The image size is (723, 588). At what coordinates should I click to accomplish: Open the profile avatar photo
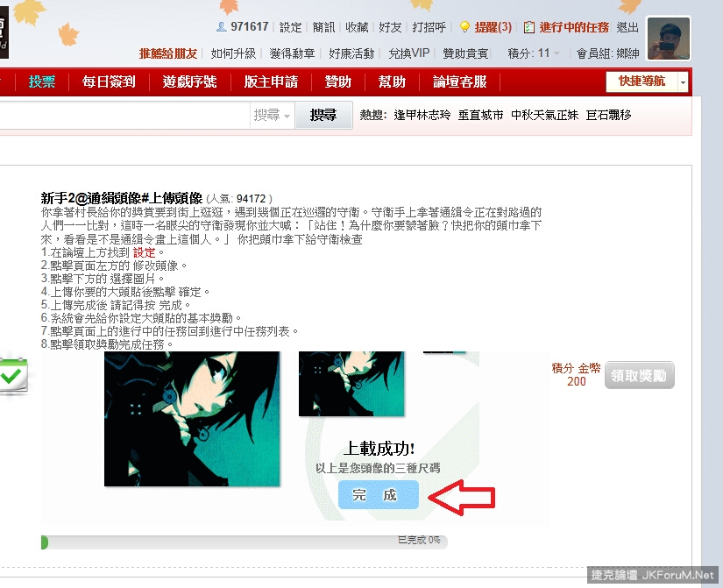coord(669,39)
